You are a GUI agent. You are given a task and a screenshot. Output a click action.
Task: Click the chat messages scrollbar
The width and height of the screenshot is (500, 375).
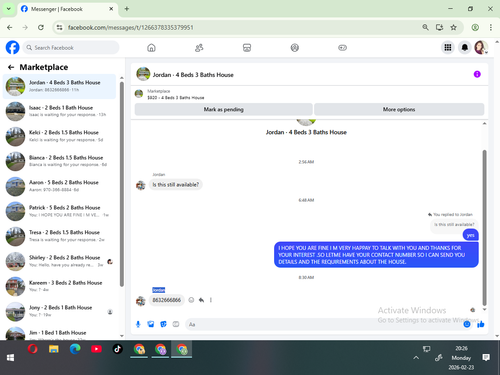[484, 228]
